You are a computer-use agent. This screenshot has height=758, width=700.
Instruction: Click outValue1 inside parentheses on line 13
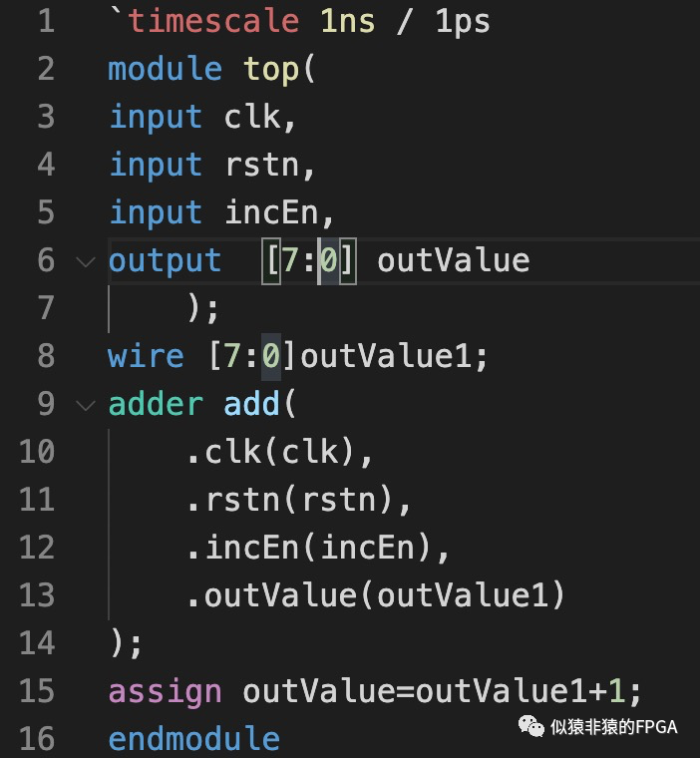(463, 595)
